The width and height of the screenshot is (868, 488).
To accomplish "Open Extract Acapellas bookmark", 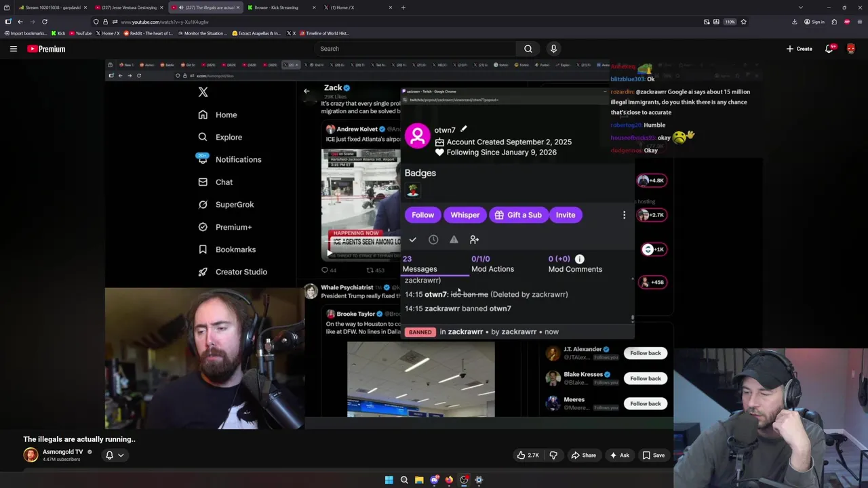I will point(256,33).
